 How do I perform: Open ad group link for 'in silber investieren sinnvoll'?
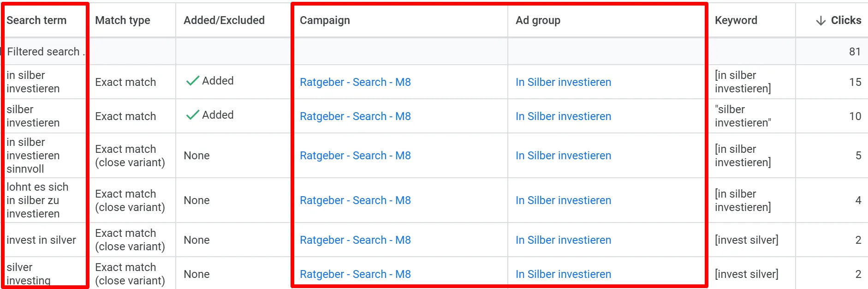[563, 156]
